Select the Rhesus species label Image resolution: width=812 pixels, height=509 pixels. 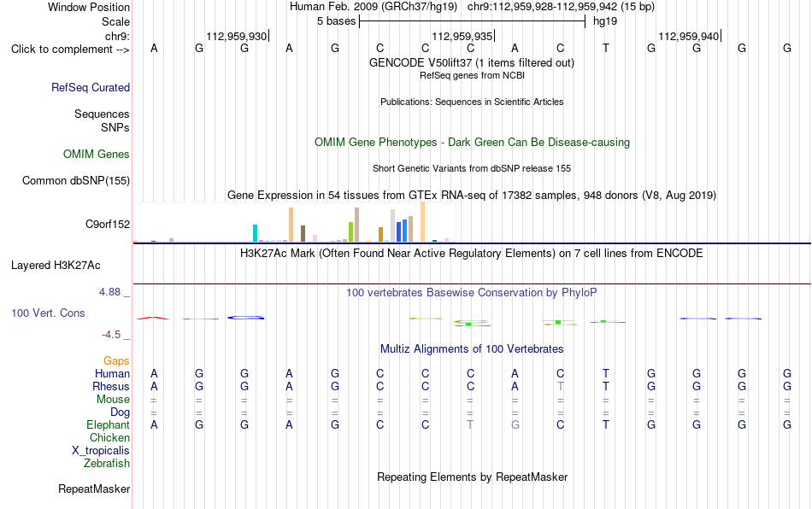tap(111, 386)
